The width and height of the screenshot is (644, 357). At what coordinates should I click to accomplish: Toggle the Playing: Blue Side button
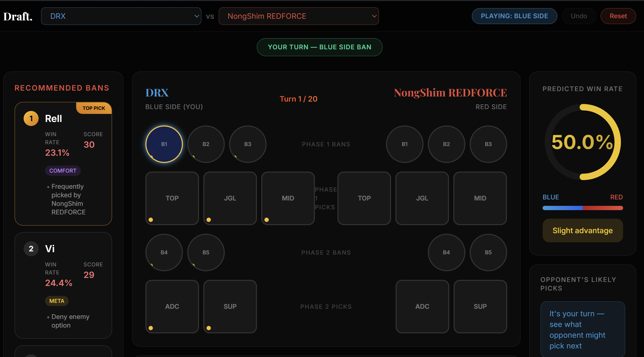(514, 16)
